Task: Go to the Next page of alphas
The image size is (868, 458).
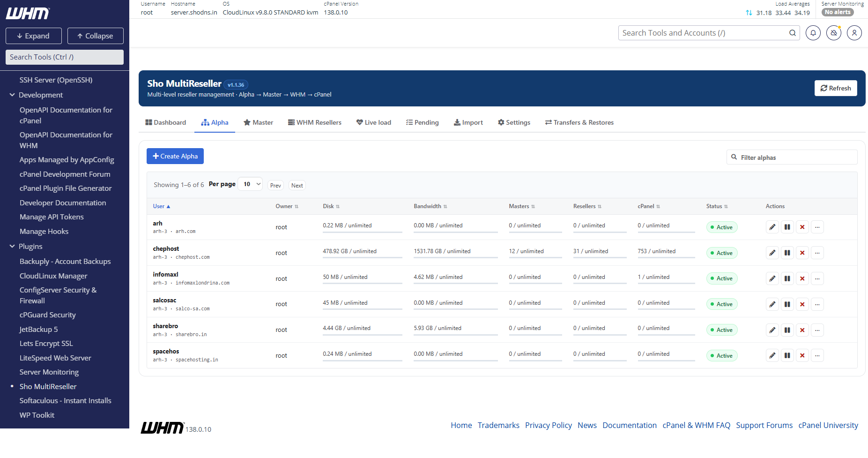Action: pos(297,186)
